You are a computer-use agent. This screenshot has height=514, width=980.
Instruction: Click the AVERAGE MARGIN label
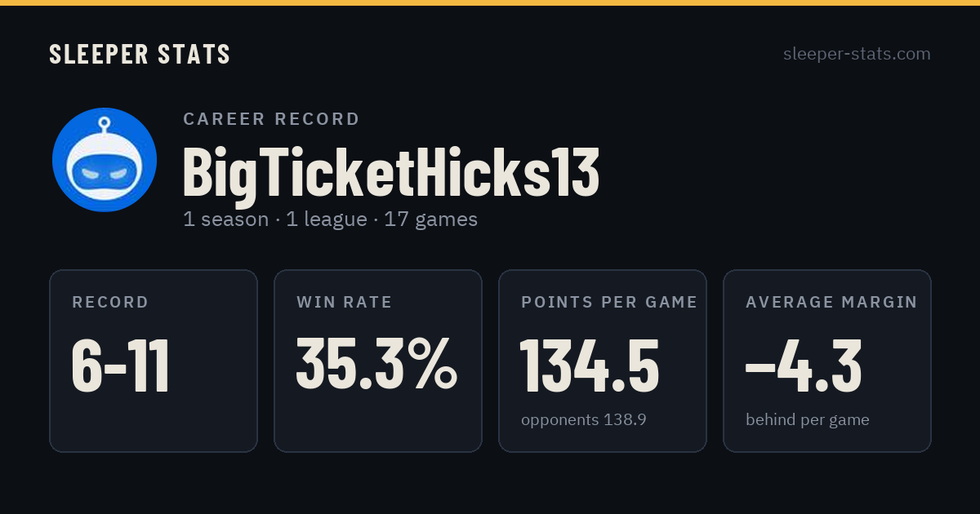831,303
